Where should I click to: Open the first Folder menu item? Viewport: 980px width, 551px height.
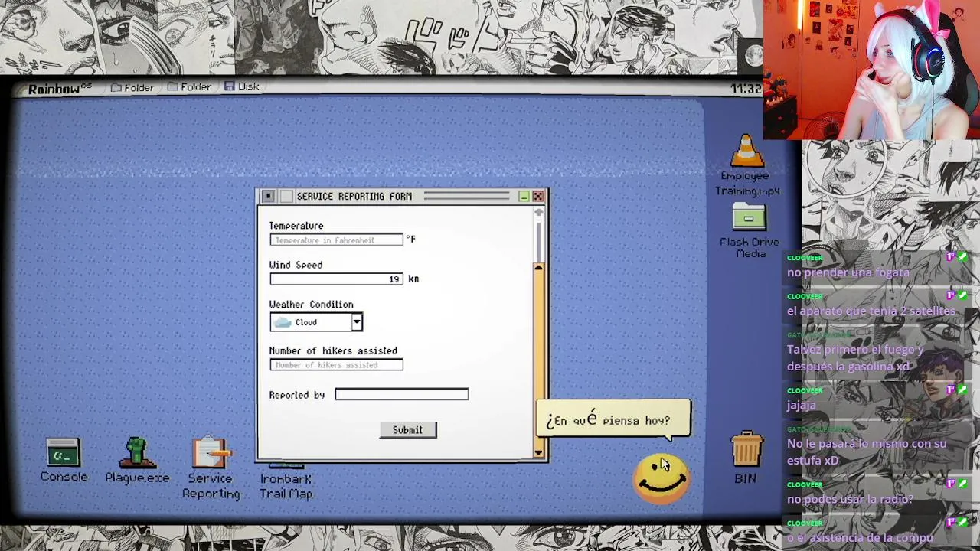click(x=132, y=87)
